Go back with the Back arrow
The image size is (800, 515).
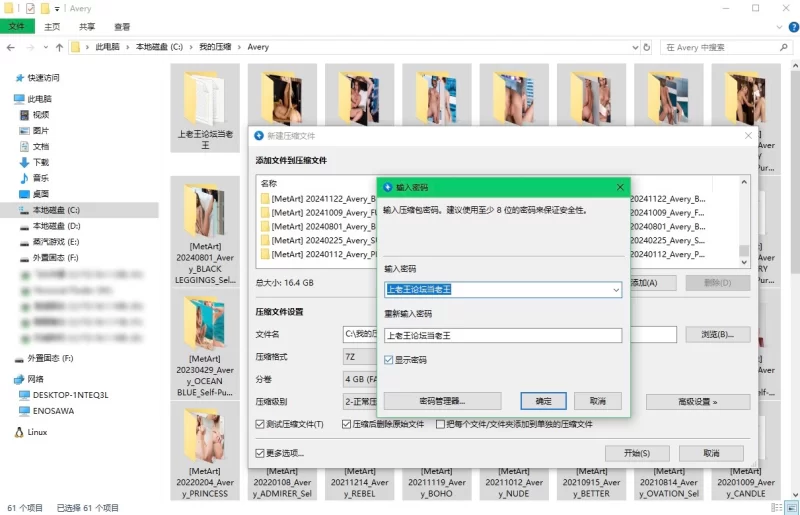point(11,47)
